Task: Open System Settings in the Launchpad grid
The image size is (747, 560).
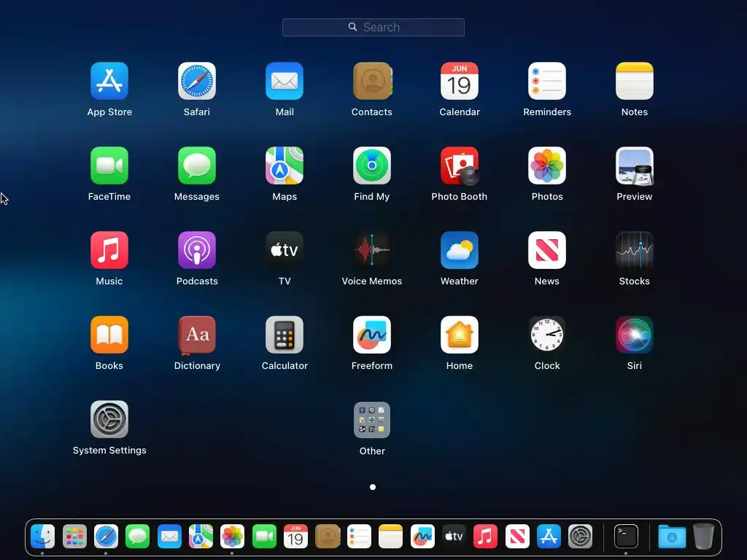Action: coord(109,419)
